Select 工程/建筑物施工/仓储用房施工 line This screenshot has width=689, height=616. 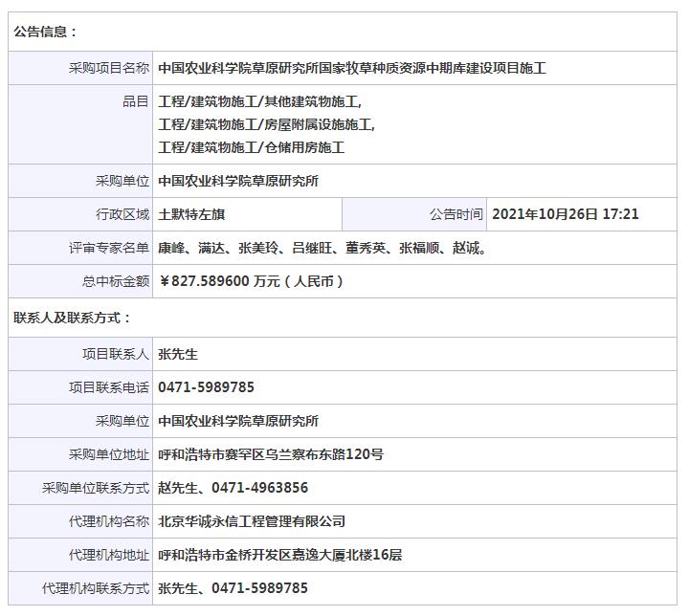[252, 147]
